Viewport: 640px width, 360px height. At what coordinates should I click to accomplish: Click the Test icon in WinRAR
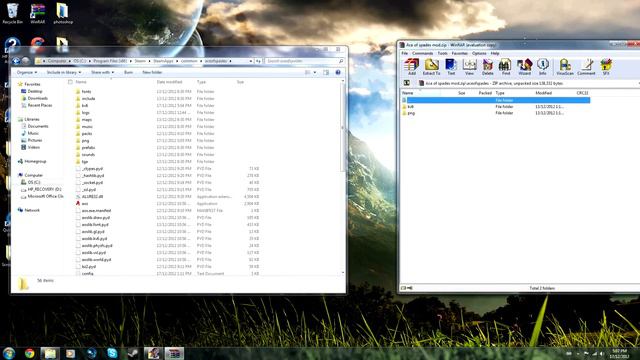(x=451, y=67)
